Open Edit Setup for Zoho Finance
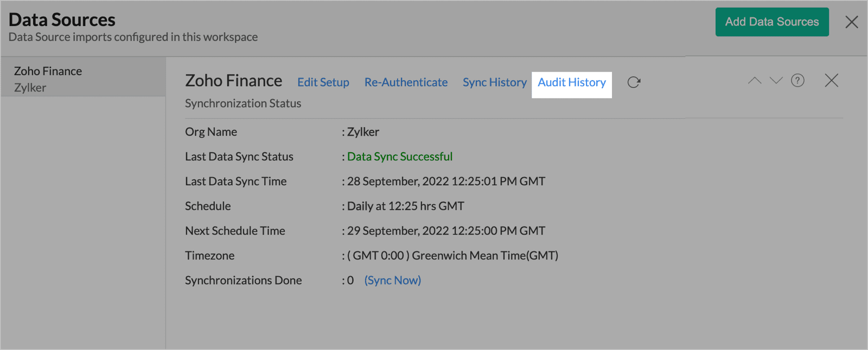868x350 pixels. pyautogui.click(x=323, y=82)
